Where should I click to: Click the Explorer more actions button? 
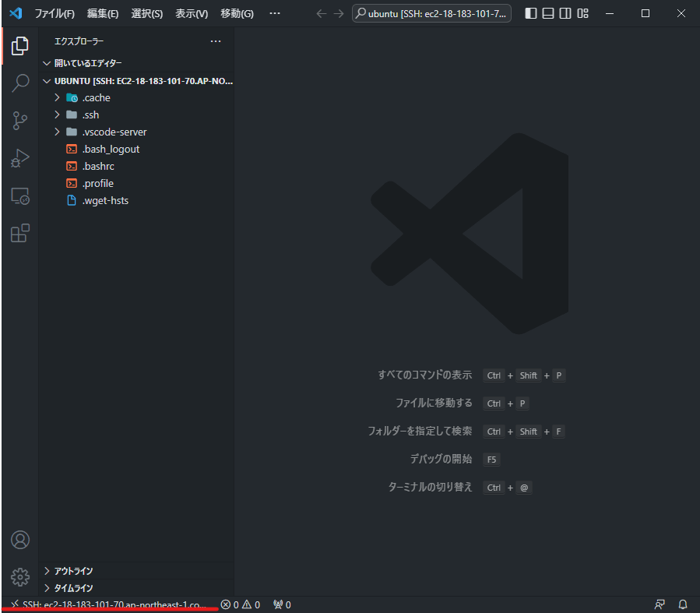(216, 41)
